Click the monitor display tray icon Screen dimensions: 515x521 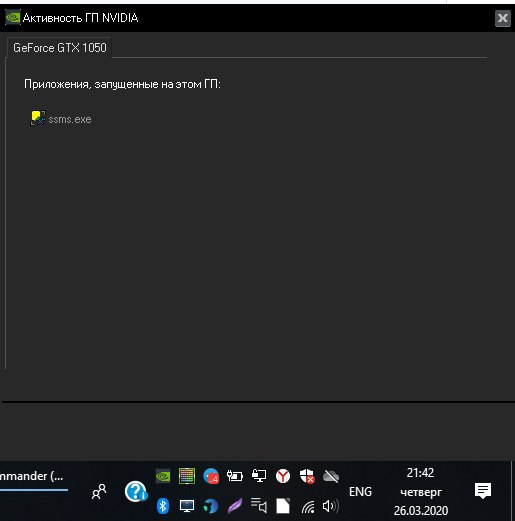click(187, 506)
